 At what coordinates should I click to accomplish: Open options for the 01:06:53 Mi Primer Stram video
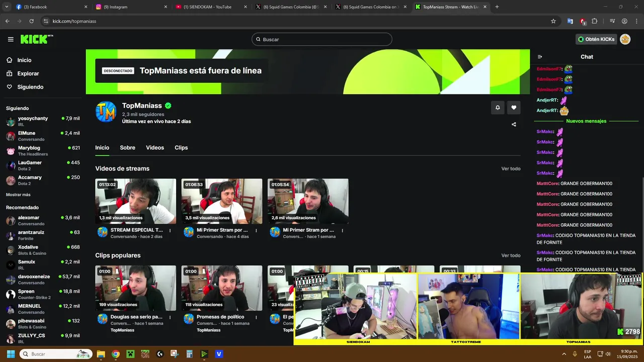pyautogui.click(x=256, y=231)
